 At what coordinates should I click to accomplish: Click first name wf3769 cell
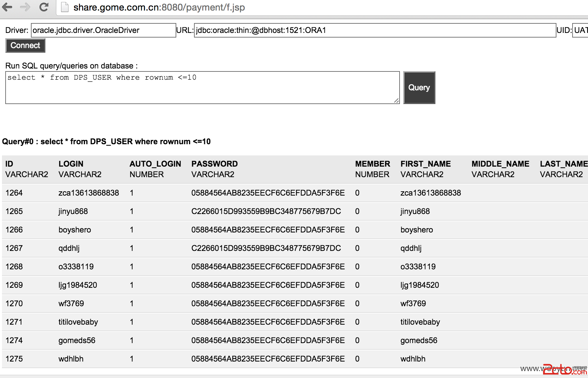click(413, 304)
